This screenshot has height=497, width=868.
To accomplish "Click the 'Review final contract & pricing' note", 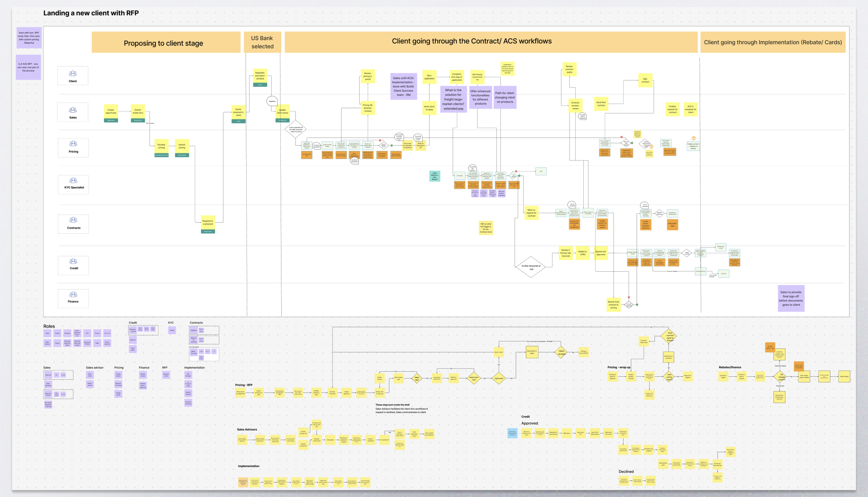I will pyautogui.click(x=614, y=304).
